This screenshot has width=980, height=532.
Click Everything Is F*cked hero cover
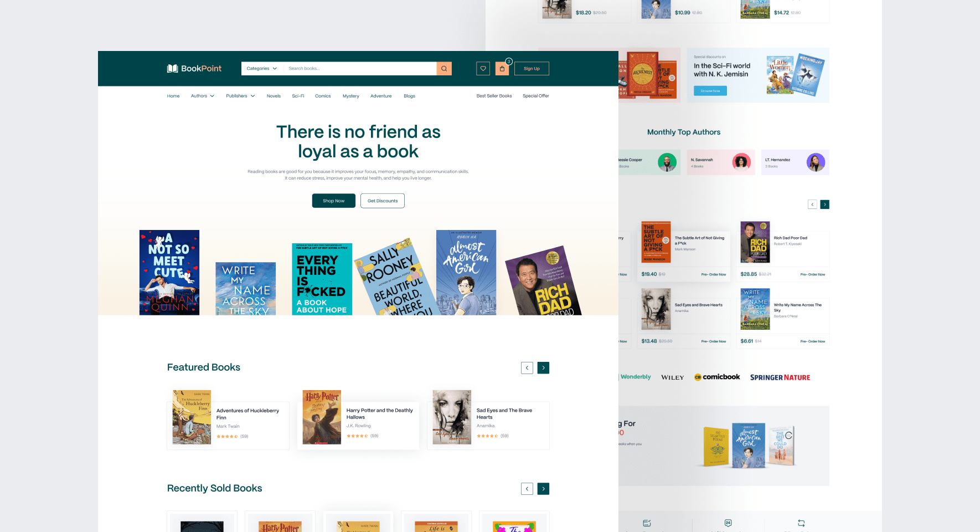coord(322,279)
